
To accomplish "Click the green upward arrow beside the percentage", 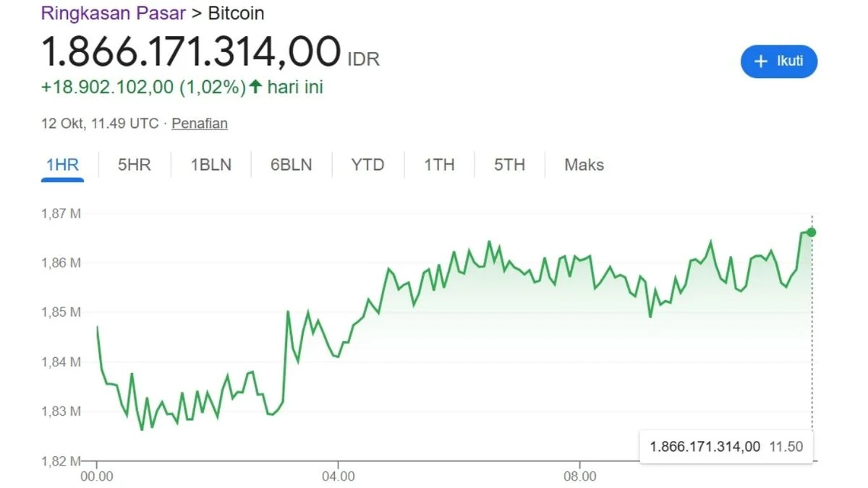I will pyautogui.click(x=255, y=87).
